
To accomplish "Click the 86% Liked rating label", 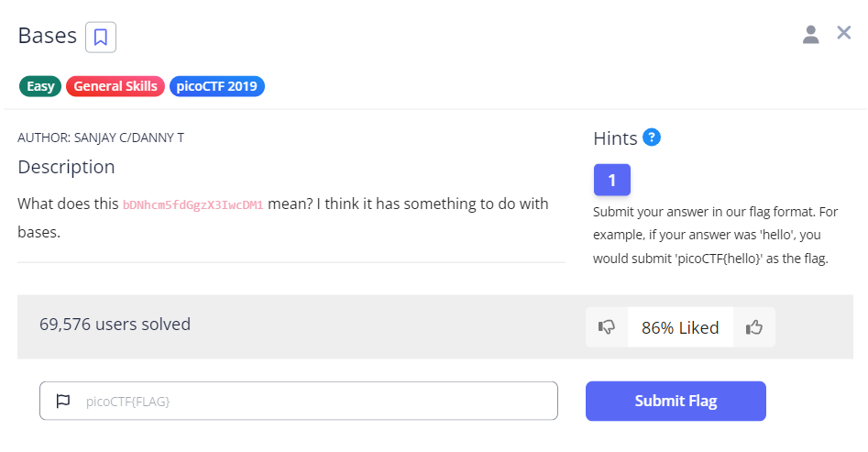I will click(680, 327).
